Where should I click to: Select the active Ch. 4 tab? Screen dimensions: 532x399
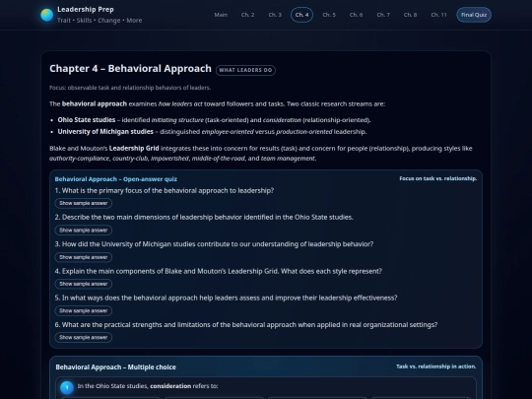pyautogui.click(x=302, y=15)
